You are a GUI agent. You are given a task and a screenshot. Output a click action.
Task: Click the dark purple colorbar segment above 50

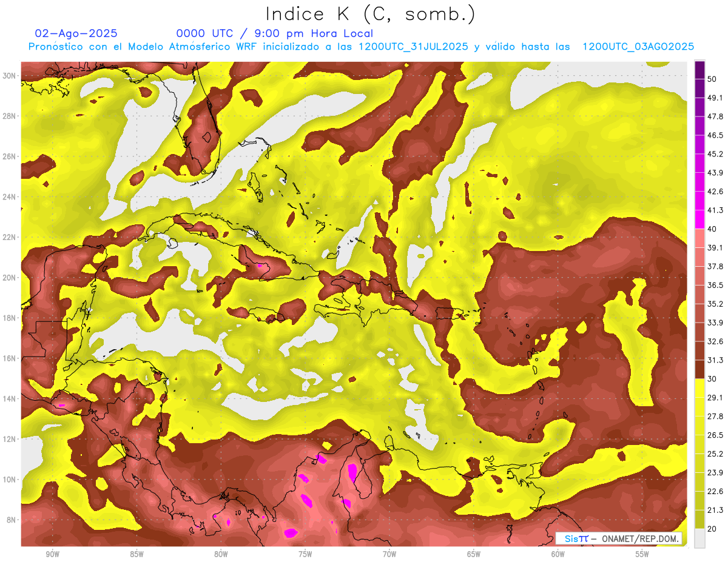coord(699,70)
